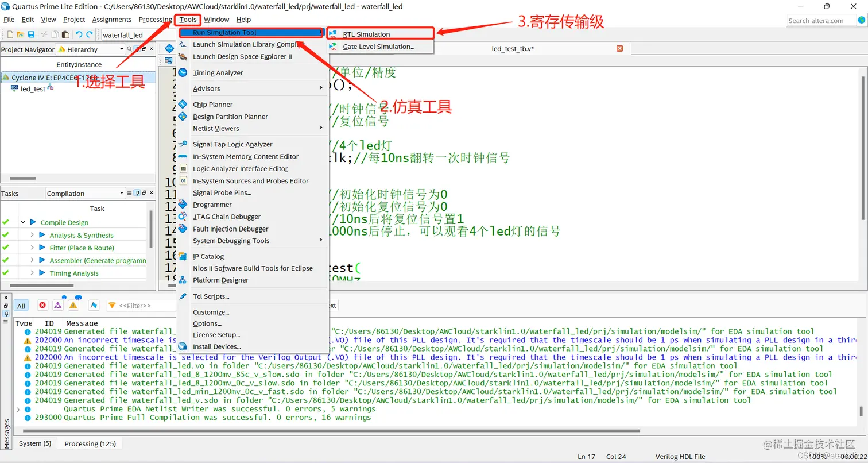Toggle warning messages filter icon
This screenshot has width=868, height=463.
tap(73, 305)
